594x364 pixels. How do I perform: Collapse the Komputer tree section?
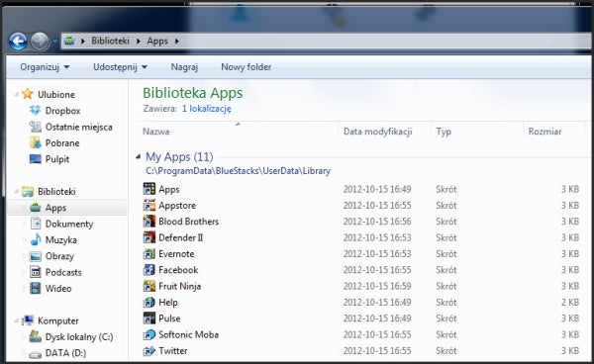coord(17,320)
